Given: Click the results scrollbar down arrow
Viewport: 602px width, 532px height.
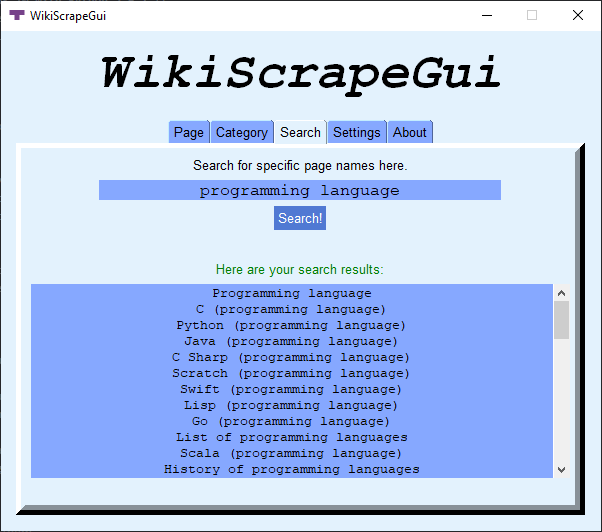Looking at the screenshot, I should (x=561, y=470).
